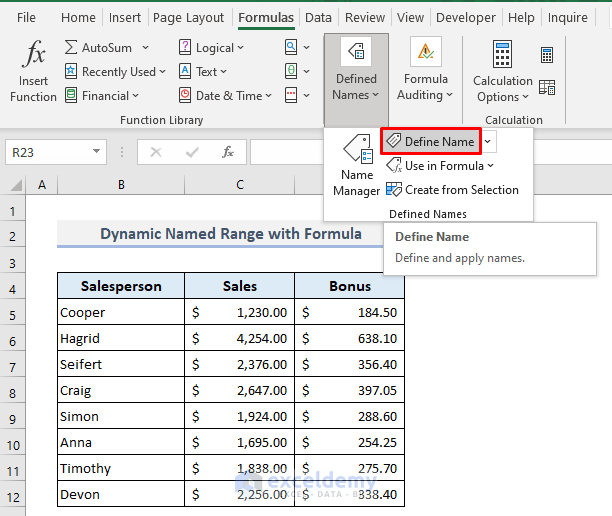Open Use in Formula menu
This screenshot has width=612, height=516.
(440, 166)
